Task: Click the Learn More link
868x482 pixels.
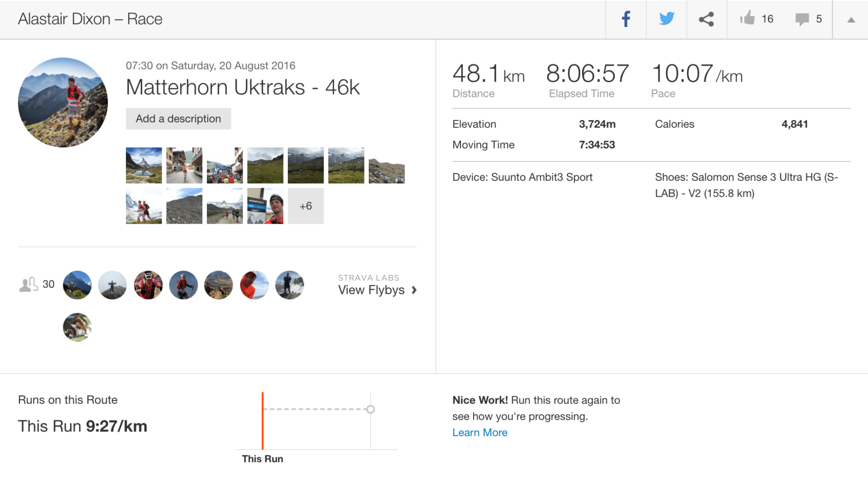Action: (x=480, y=432)
